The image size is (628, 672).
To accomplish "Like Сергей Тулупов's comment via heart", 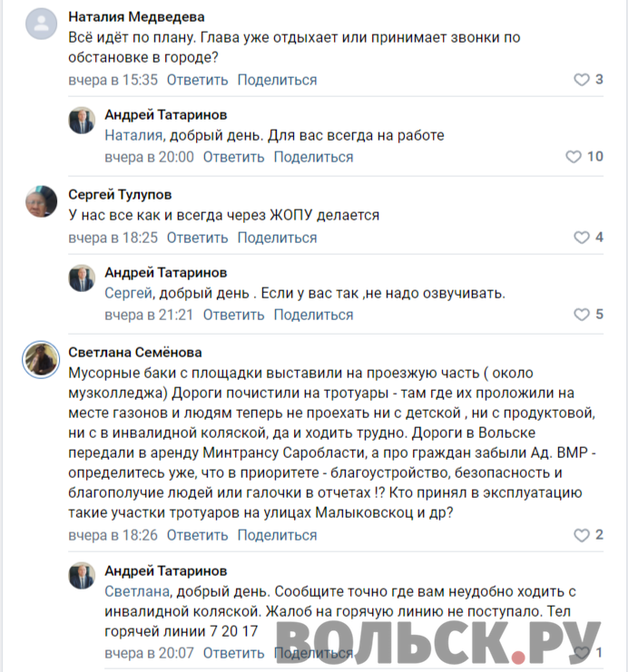I will pos(582,238).
